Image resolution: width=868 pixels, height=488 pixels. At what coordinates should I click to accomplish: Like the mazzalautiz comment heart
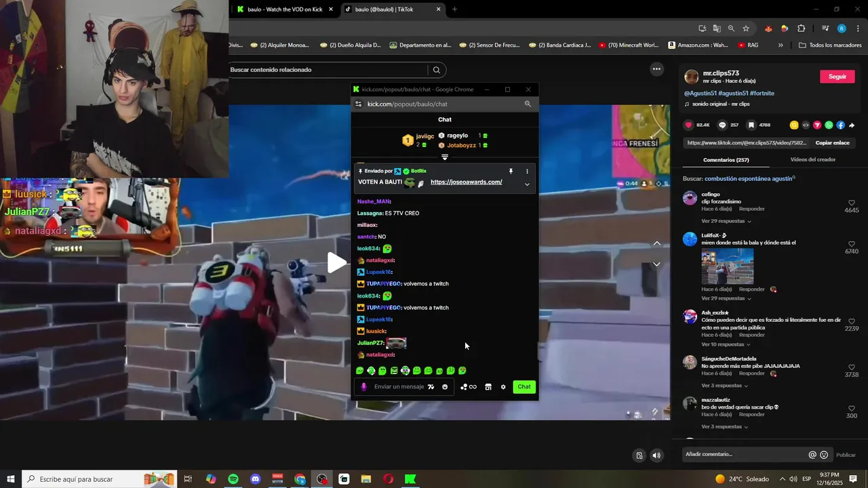click(852, 409)
